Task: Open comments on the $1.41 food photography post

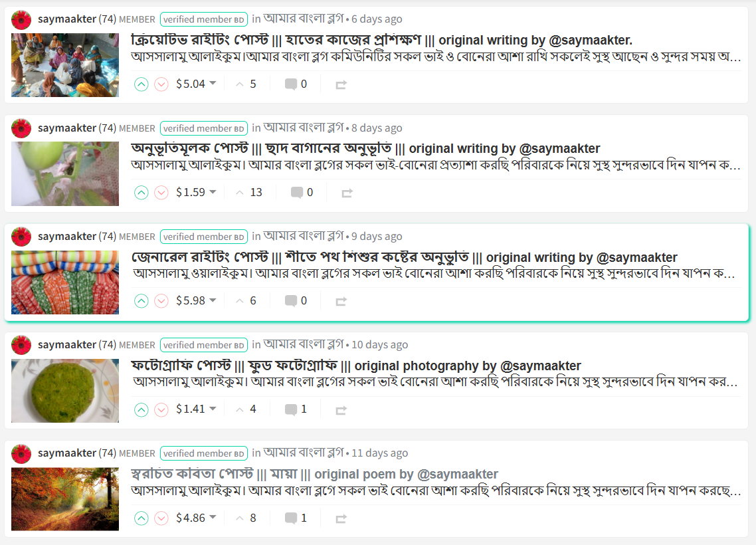Action: coord(296,409)
